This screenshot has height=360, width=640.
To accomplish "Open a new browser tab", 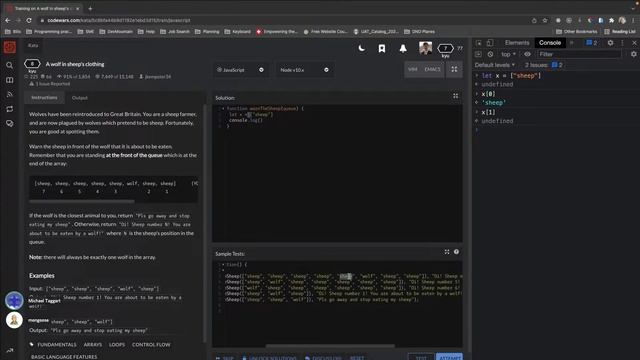I will 90,8.
